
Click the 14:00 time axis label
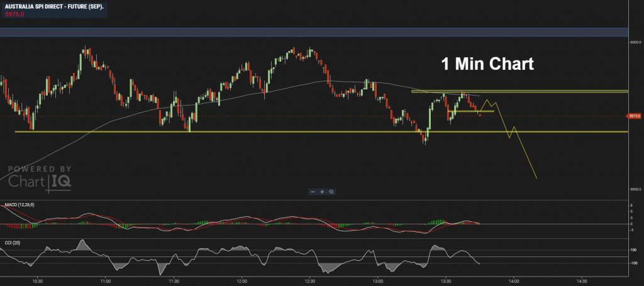[x=514, y=282]
